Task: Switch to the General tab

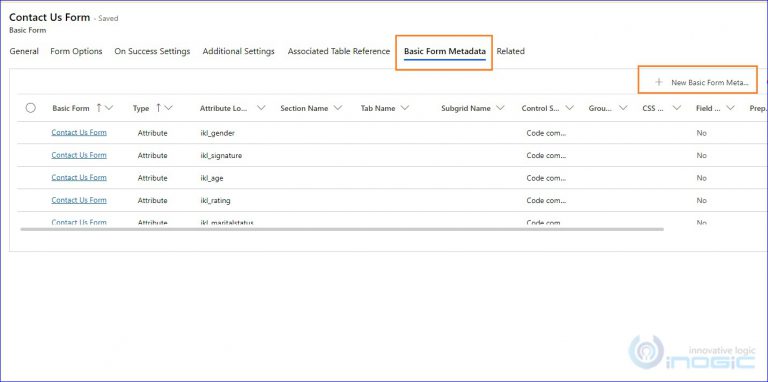Action: (x=24, y=51)
